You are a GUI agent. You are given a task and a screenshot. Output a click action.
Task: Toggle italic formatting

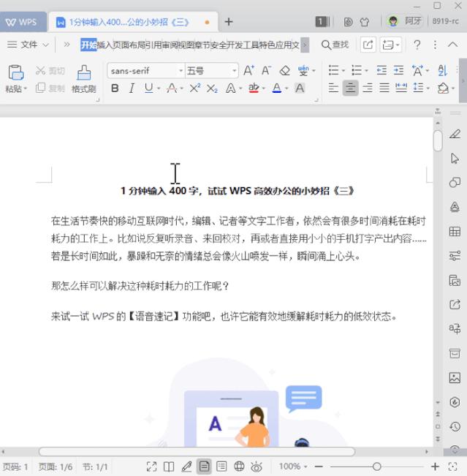[x=132, y=88]
